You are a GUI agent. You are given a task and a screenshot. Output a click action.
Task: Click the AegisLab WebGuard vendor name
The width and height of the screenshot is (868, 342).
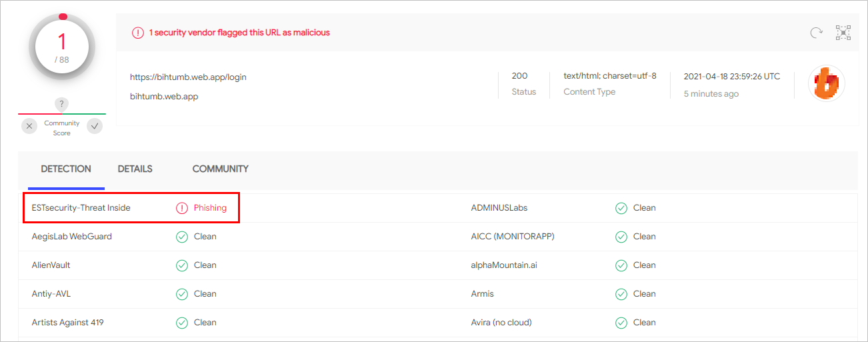[72, 237]
